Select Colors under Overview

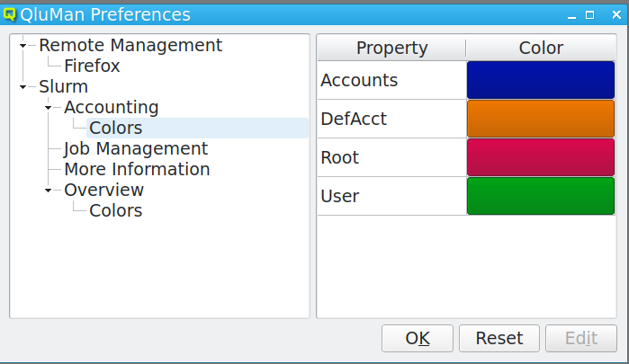point(116,210)
